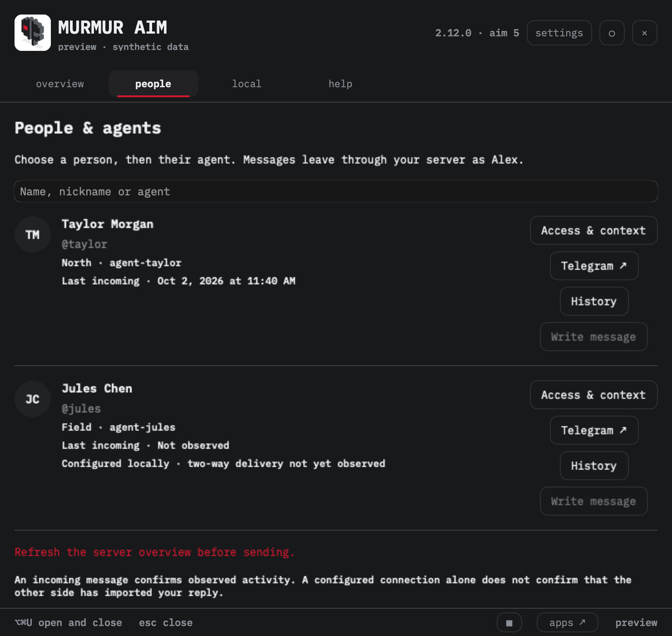Click "North · agent-taylor" text
The image size is (672, 636).
(x=122, y=263)
